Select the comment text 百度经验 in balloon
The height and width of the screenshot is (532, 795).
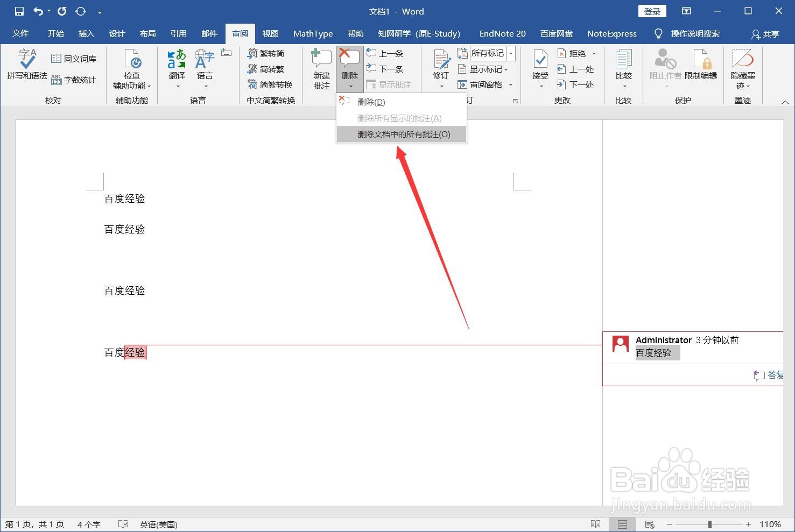pos(654,353)
